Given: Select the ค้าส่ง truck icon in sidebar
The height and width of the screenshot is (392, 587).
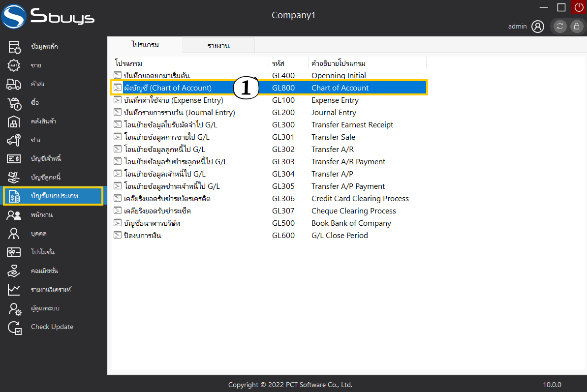Looking at the screenshot, I should pos(14,84).
